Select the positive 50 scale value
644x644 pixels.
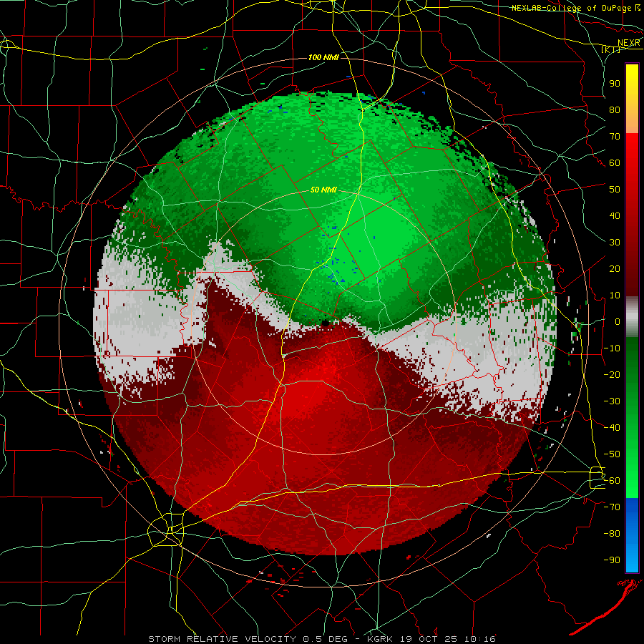[x=615, y=190]
